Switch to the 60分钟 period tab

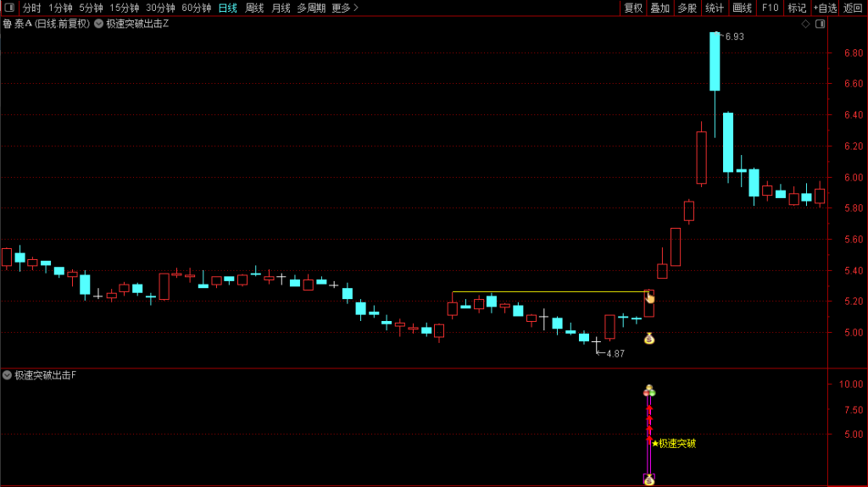click(196, 8)
